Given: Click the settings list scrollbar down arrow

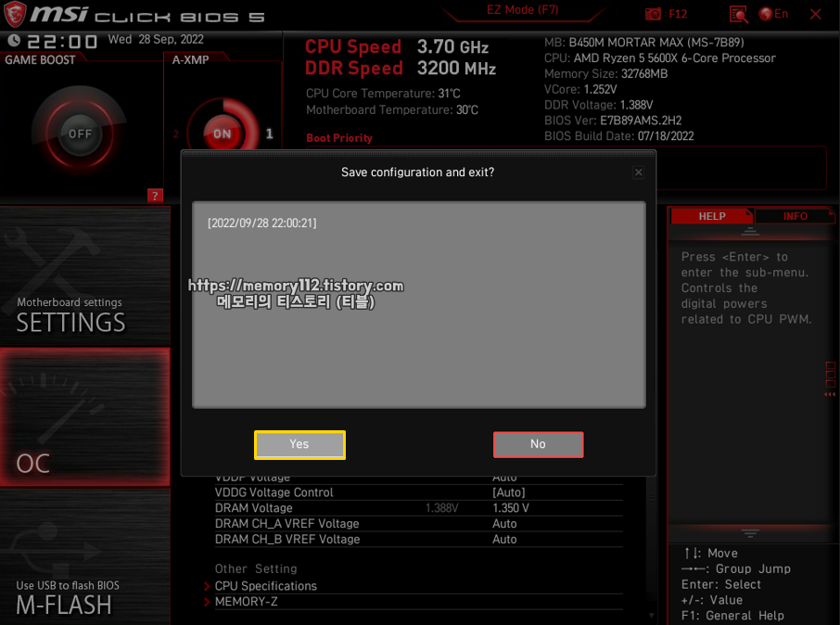Looking at the screenshot, I should click(652, 616).
